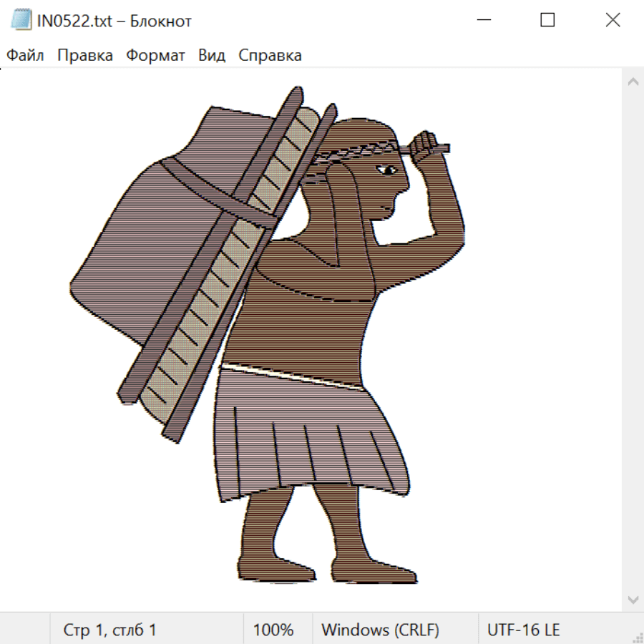Click the 100% zoom indicator
644x644 pixels.
[x=273, y=630]
